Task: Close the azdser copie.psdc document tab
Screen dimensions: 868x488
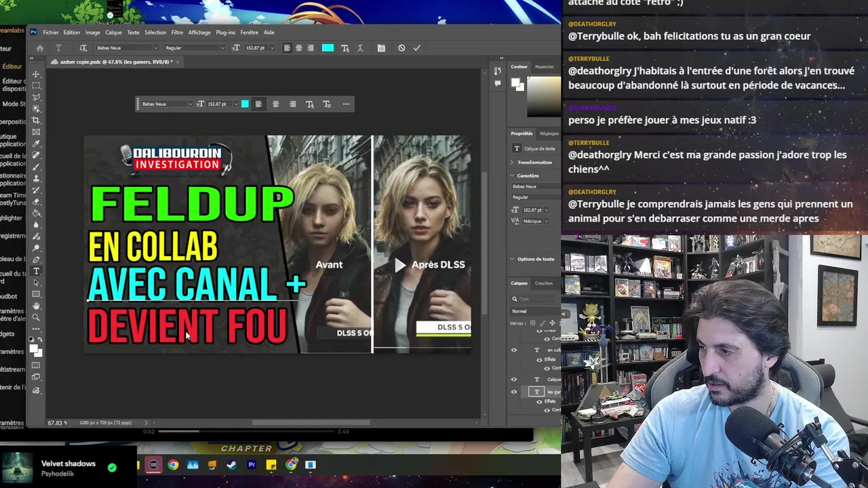Action: click(x=178, y=62)
